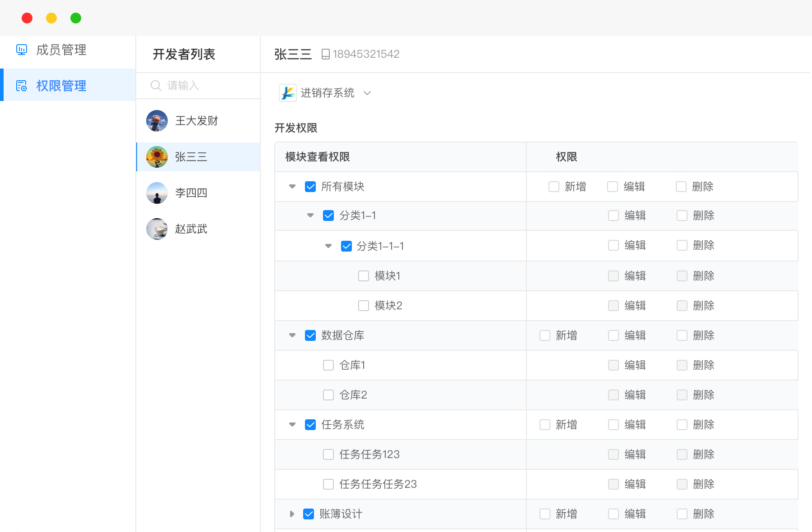The image size is (812, 532).
Task: Collapse the 任务系统 node
Action: (292, 425)
